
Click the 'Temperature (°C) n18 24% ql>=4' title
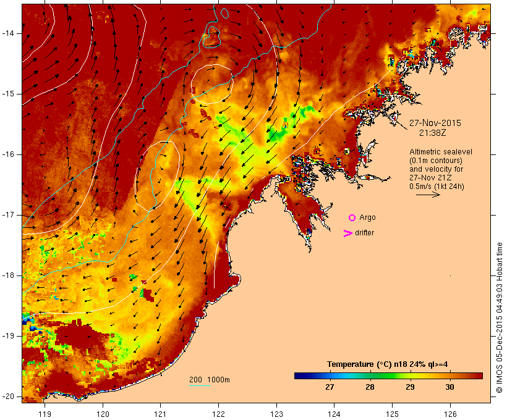pyautogui.click(x=388, y=364)
